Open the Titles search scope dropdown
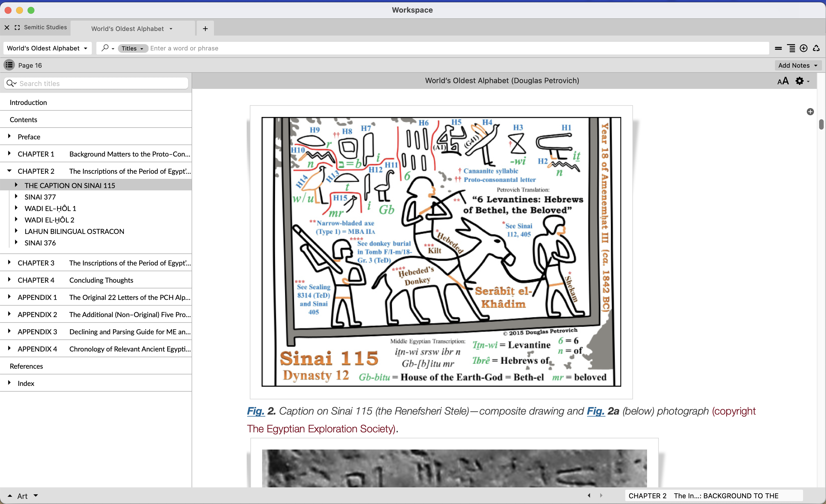This screenshot has width=826, height=504. (x=133, y=48)
